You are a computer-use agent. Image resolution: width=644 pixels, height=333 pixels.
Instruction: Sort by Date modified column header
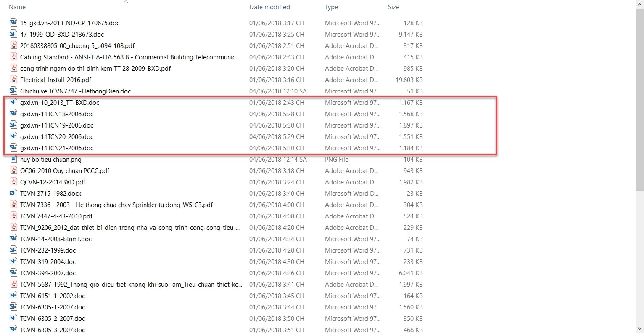coord(269,7)
